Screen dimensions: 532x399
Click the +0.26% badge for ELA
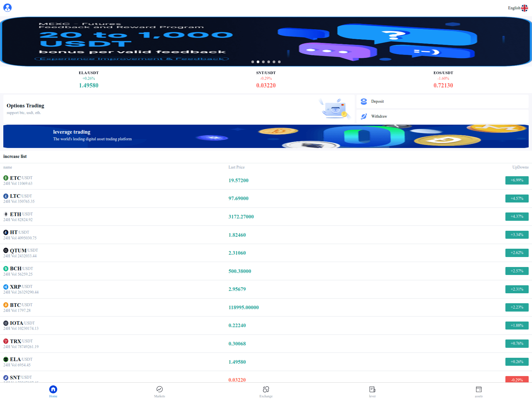pyautogui.click(x=517, y=362)
